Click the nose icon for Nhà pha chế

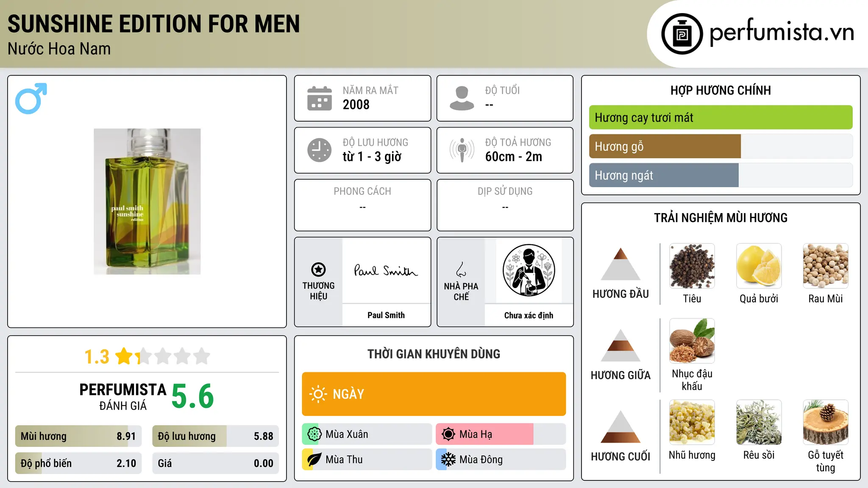(x=461, y=269)
